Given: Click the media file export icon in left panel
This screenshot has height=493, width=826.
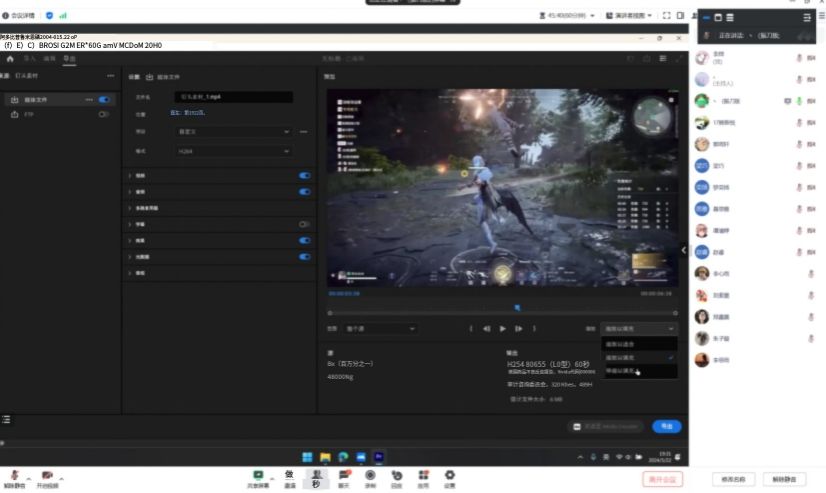Looking at the screenshot, I should (15, 100).
